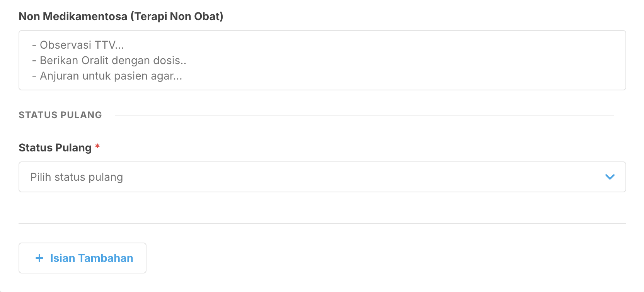This screenshot has height=292, width=644.
Task: Open the Status Pulang dropdown
Action: click(x=322, y=177)
